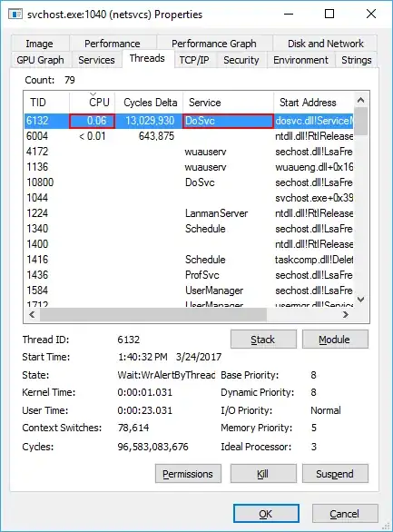Open the Performance Graph tab

(x=214, y=44)
